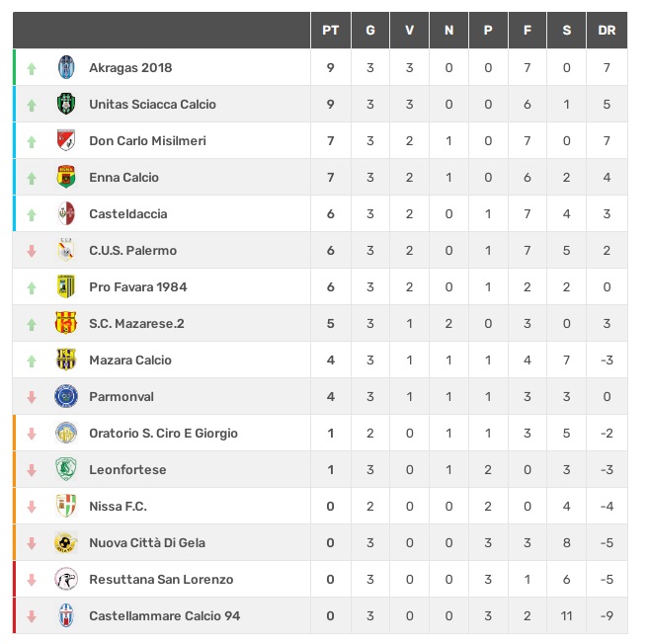Click the Akragas 2018 team crest
This screenshot has width=649, height=644.
point(66,67)
